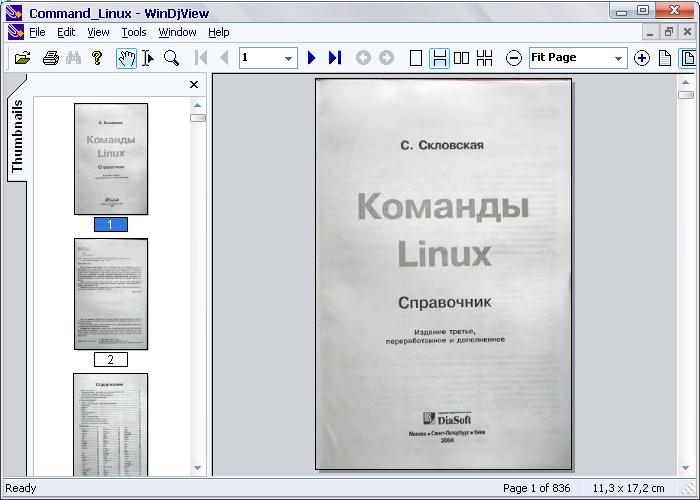Open the Tools menu
Screen dimensions: 700x500
(x=134, y=32)
